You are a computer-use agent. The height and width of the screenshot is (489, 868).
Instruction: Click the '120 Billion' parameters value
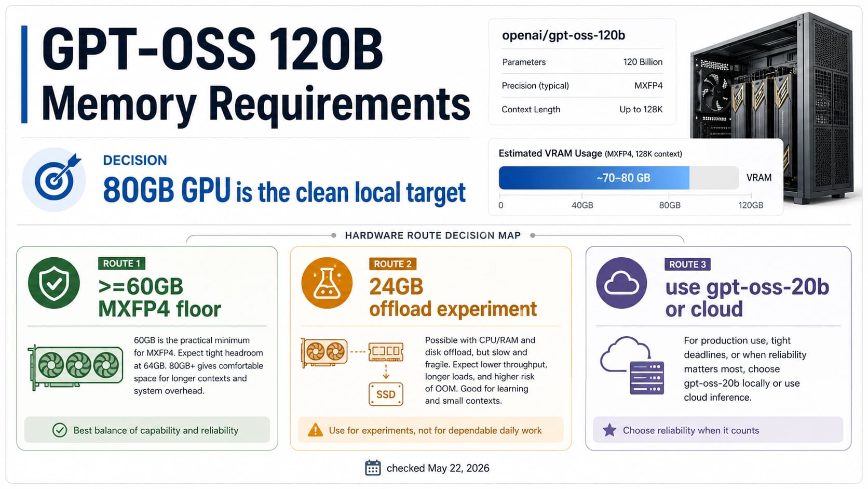coord(643,62)
